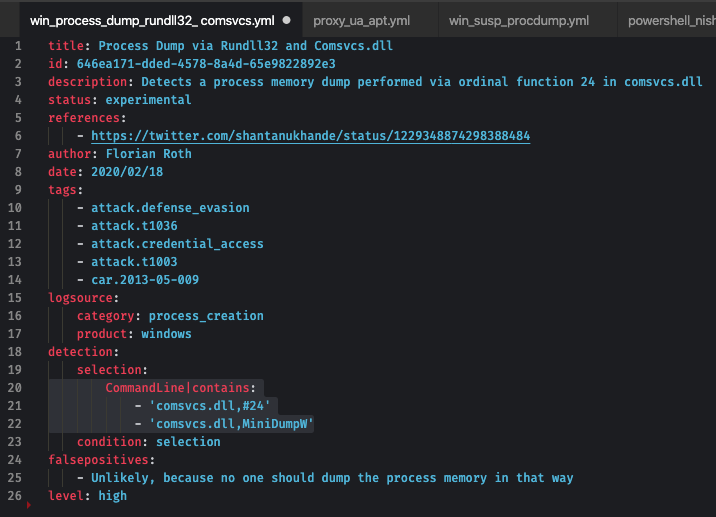Click the 'falsepositives' key on line 24

[x=99, y=459]
